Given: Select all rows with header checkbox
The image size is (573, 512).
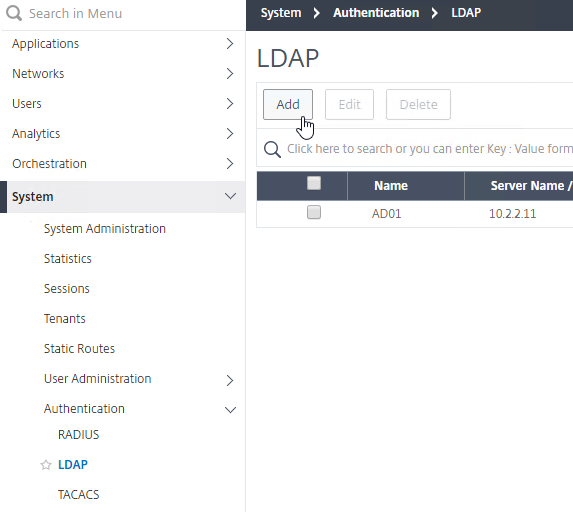Looking at the screenshot, I should [x=314, y=183].
